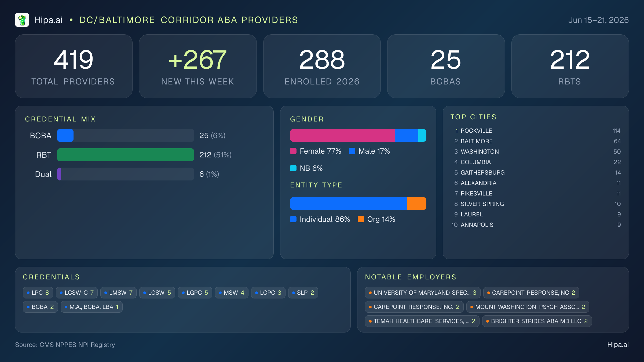
Task: Click the RBT green bar in Credential Mix
Action: pos(126,155)
